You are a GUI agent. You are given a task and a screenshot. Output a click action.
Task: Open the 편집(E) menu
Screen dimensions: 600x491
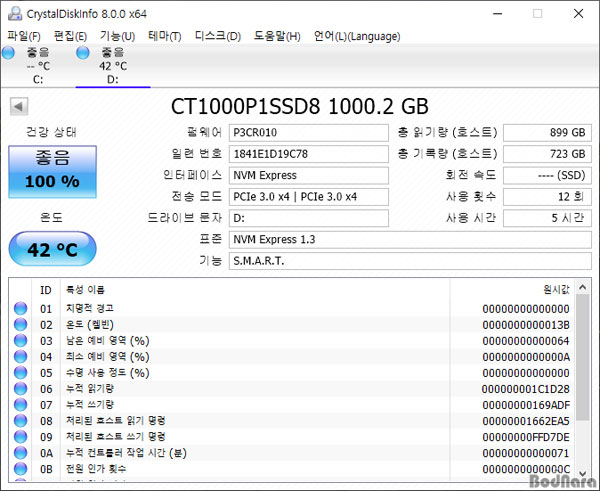coord(70,36)
